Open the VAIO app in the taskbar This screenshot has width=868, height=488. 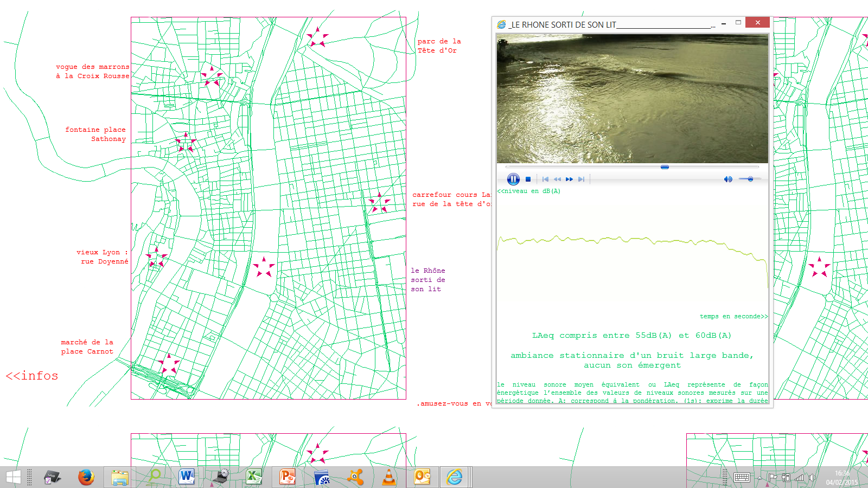pos(53,477)
